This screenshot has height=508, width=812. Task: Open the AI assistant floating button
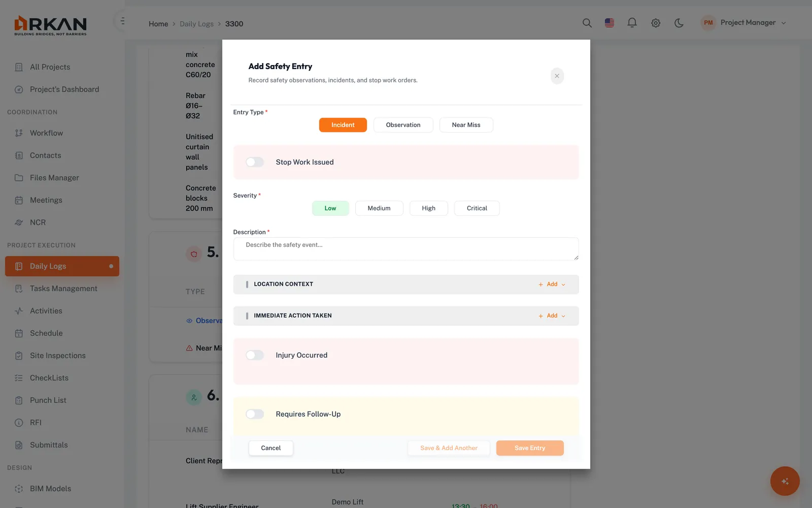coord(785,481)
